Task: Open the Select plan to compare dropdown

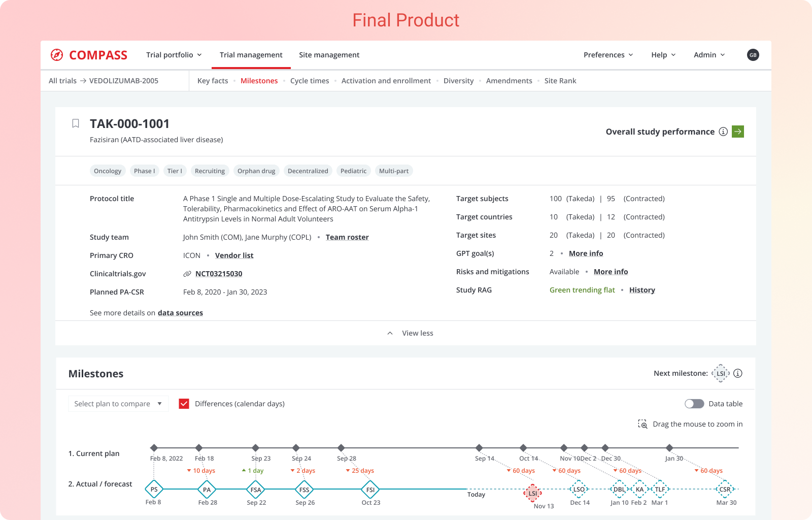Action: 118,404
